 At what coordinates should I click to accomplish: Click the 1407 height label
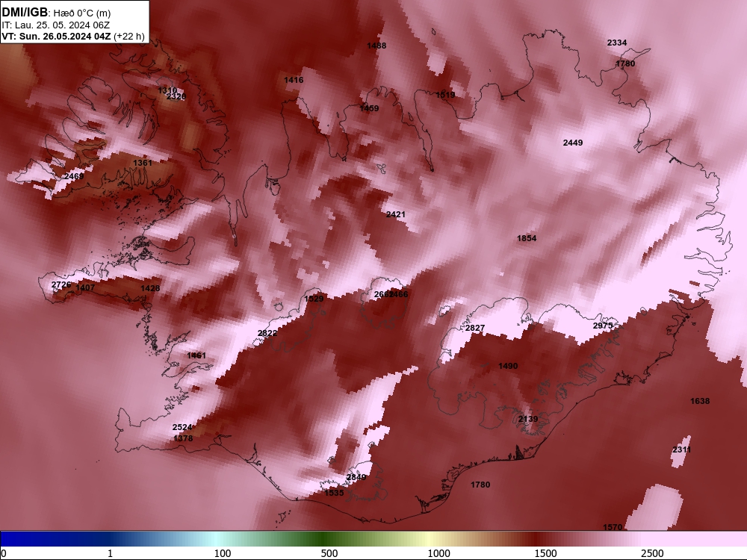85,287
